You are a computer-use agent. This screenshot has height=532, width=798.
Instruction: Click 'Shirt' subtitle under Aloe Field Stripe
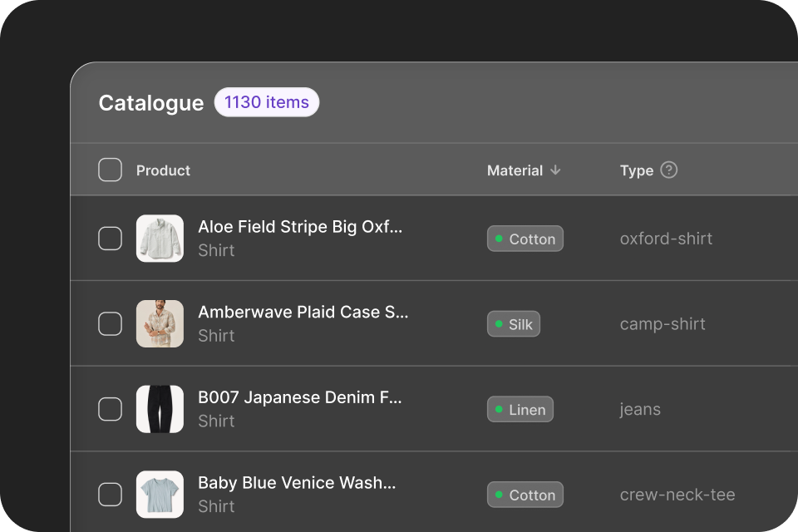click(x=216, y=250)
